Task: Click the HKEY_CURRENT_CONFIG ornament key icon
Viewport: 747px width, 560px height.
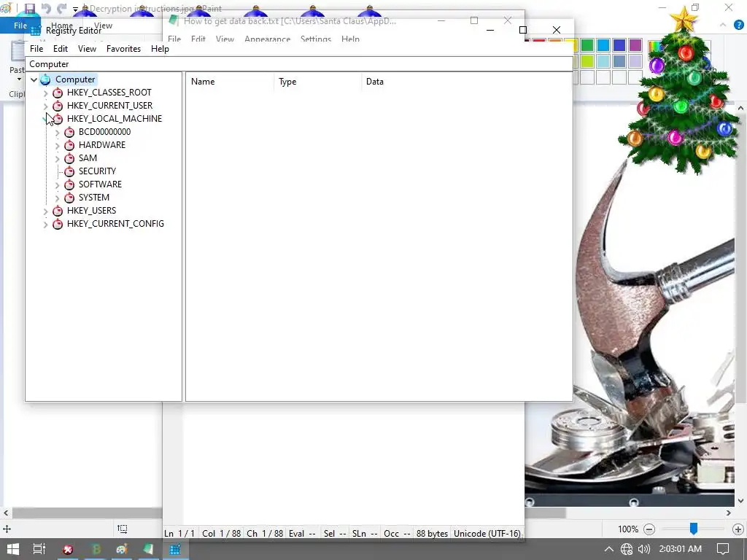Action: (58, 224)
